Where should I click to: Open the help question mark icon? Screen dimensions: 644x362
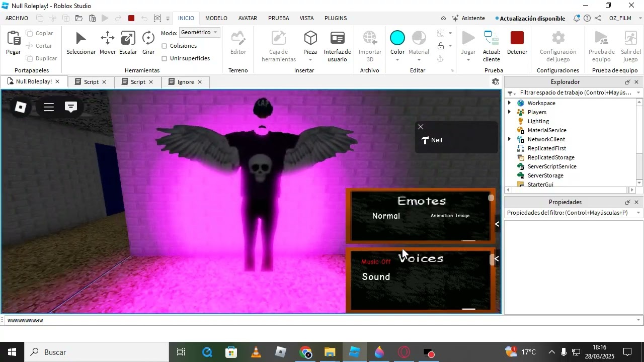pos(587,18)
